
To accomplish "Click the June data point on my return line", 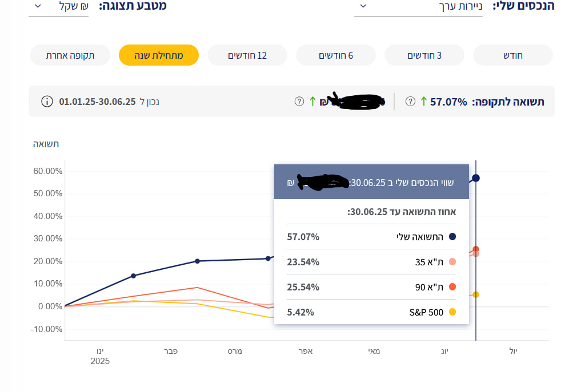I will tap(476, 178).
